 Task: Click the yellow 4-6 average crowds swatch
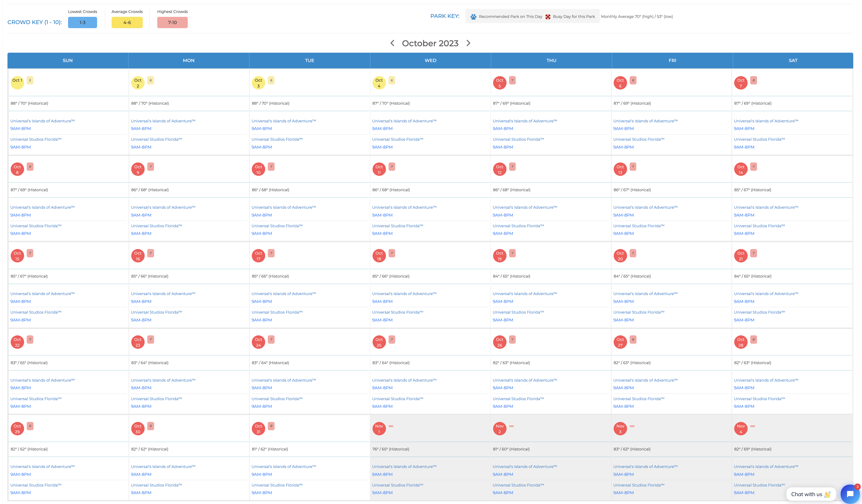[127, 23]
